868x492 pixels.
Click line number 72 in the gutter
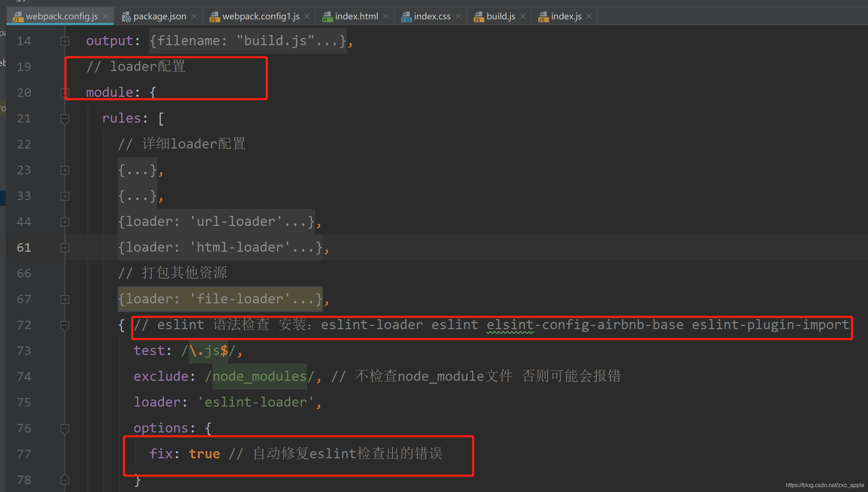coord(24,325)
